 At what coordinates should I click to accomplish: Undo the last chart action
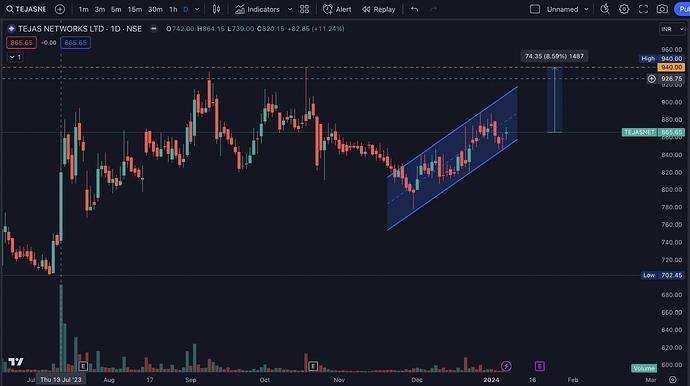point(415,9)
